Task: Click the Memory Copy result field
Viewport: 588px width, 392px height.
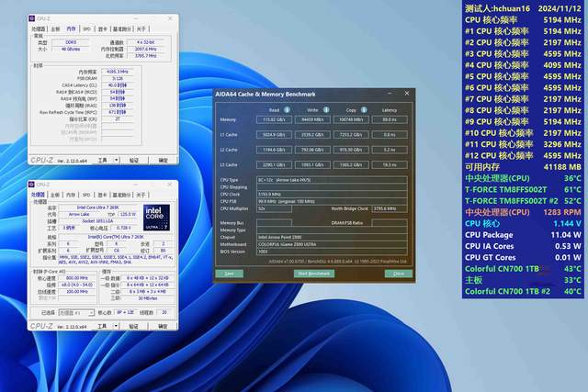Action: coord(351,119)
